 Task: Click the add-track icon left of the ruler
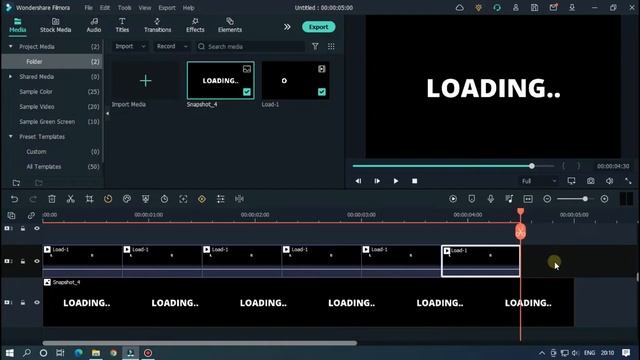11,215
